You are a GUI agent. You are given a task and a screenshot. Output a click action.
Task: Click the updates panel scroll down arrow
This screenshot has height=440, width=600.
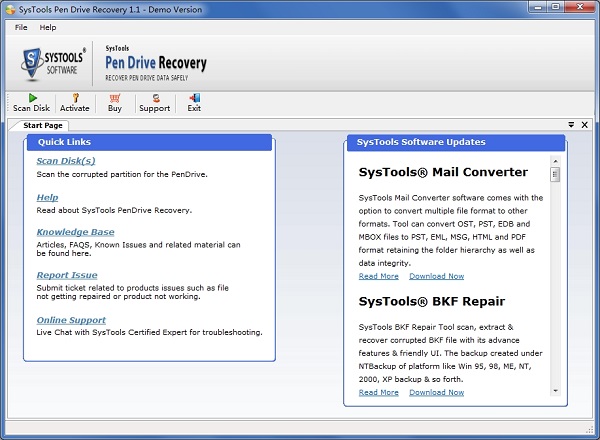pyautogui.click(x=555, y=391)
